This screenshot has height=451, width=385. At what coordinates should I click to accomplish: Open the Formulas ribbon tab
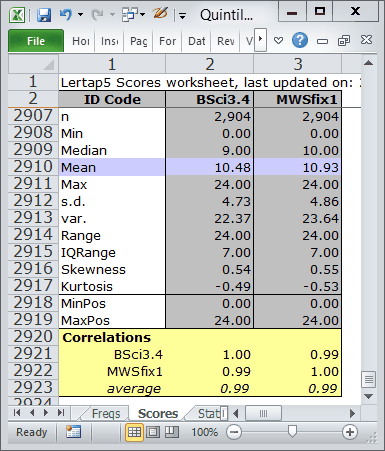point(167,41)
